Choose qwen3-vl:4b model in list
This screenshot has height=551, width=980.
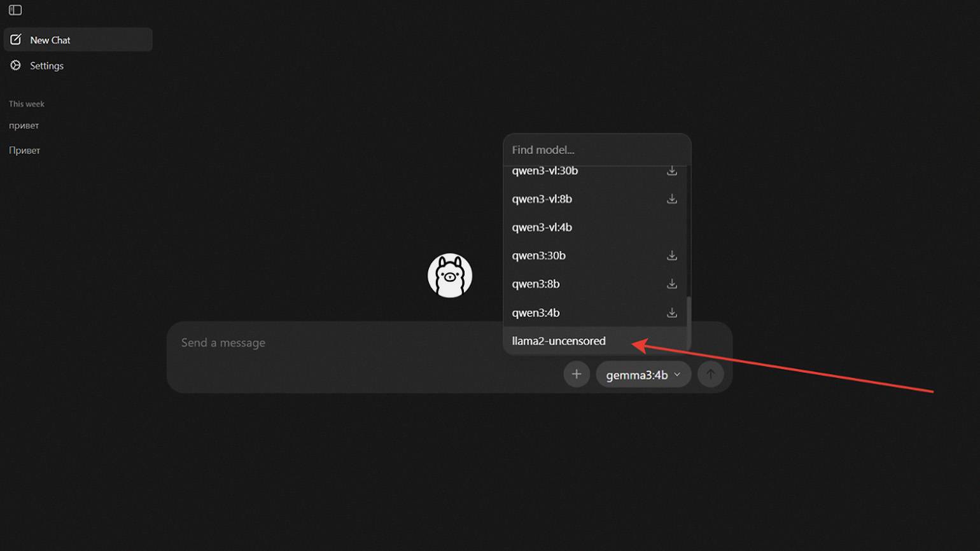tap(542, 227)
